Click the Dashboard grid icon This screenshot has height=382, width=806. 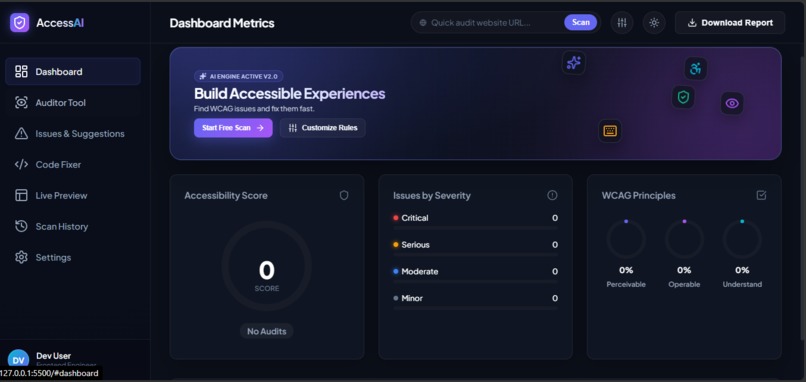21,71
